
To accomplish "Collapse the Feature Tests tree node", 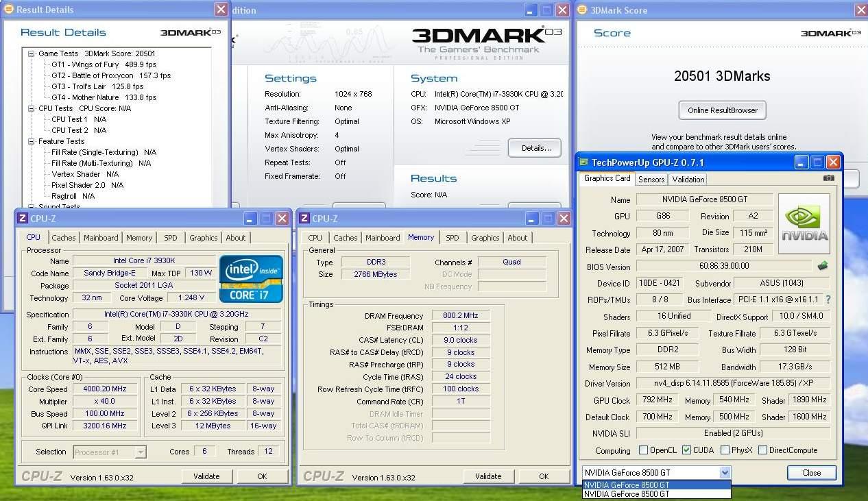I will pyautogui.click(x=32, y=141).
